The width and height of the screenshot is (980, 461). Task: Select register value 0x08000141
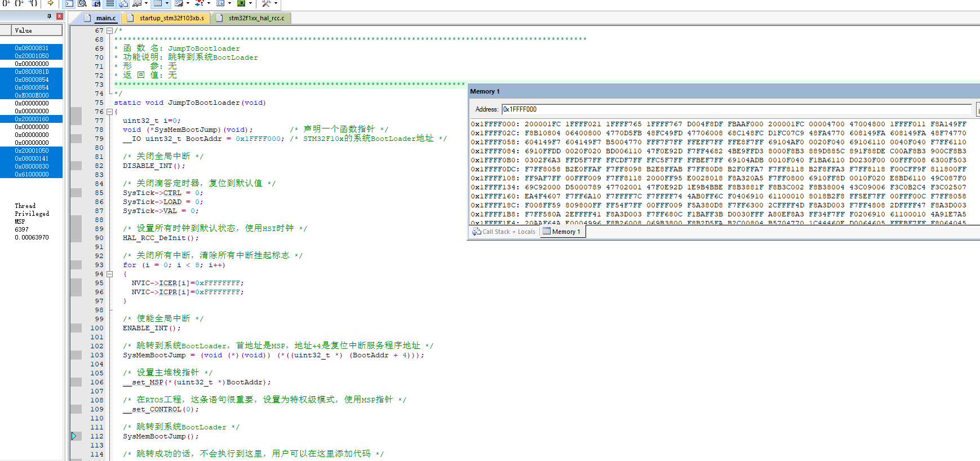[x=32, y=158]
